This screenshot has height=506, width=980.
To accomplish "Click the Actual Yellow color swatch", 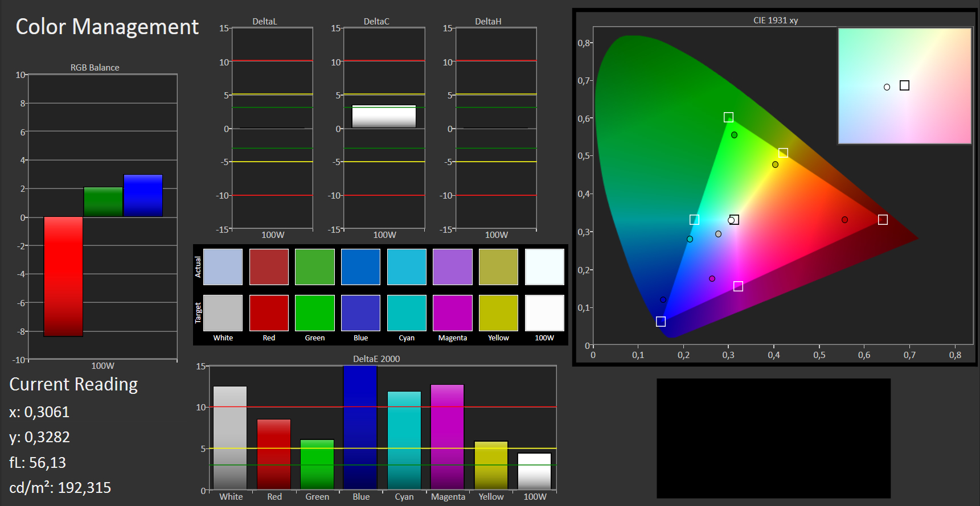I will pos(498,267).
